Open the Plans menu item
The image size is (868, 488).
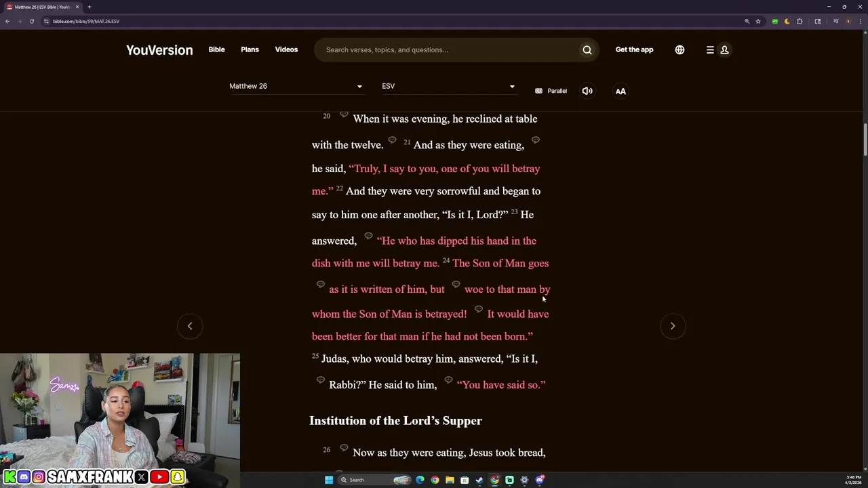250,49
